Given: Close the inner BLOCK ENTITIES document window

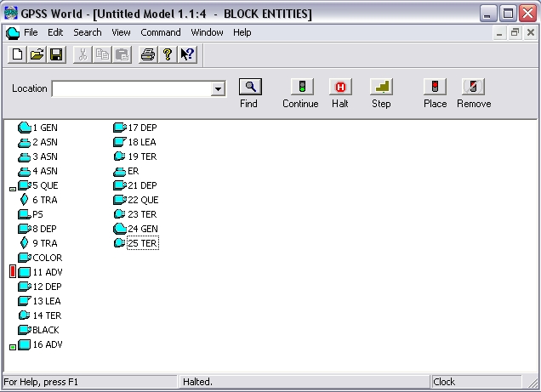Looking at the screenshot, I should coord(531,33).
